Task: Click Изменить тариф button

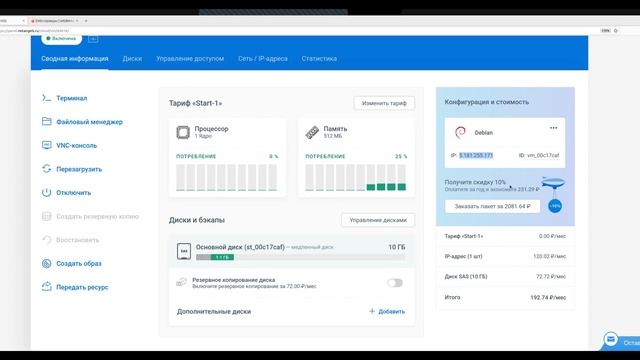Action: pos(384,103)
